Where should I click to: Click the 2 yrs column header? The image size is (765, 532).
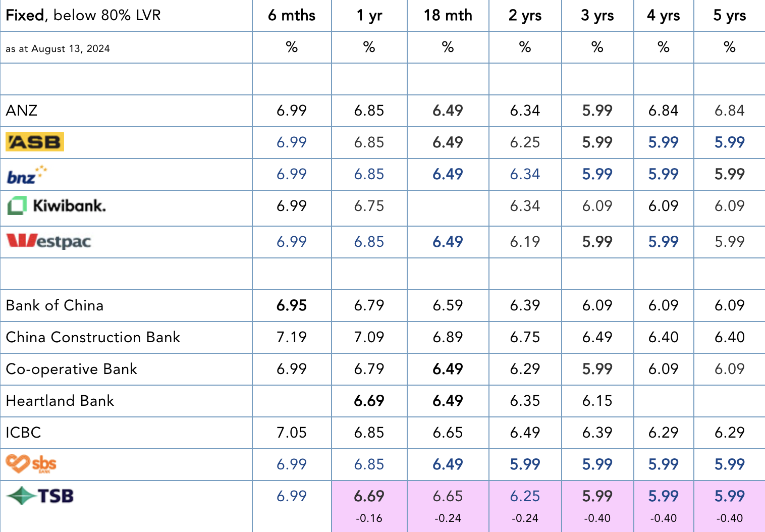(x=525, y=16)
